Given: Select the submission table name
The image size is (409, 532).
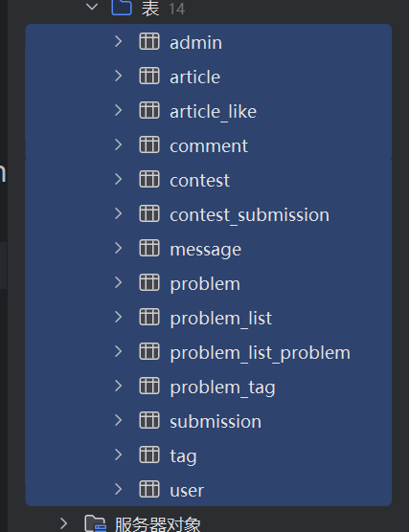Looking at the screenshot, I should [x=216, y=421].
